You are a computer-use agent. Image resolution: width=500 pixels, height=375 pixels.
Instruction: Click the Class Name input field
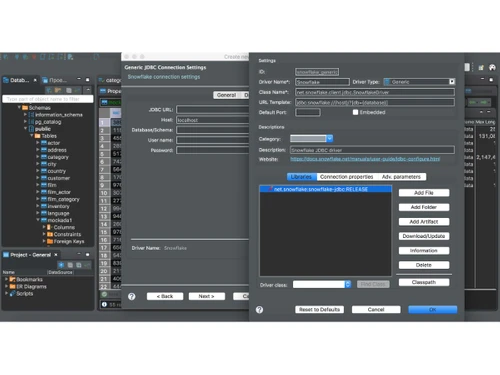pyautogui.click(x=375, y=92)
